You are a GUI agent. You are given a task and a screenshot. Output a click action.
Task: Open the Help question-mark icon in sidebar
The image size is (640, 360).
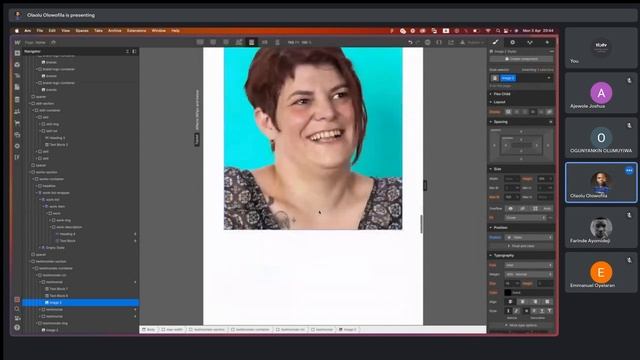17,327
